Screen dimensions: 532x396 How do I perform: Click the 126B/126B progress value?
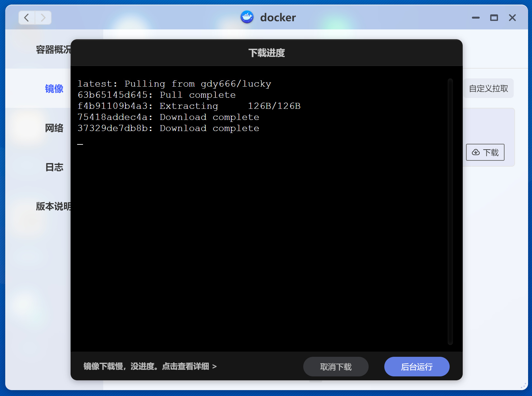274,106
